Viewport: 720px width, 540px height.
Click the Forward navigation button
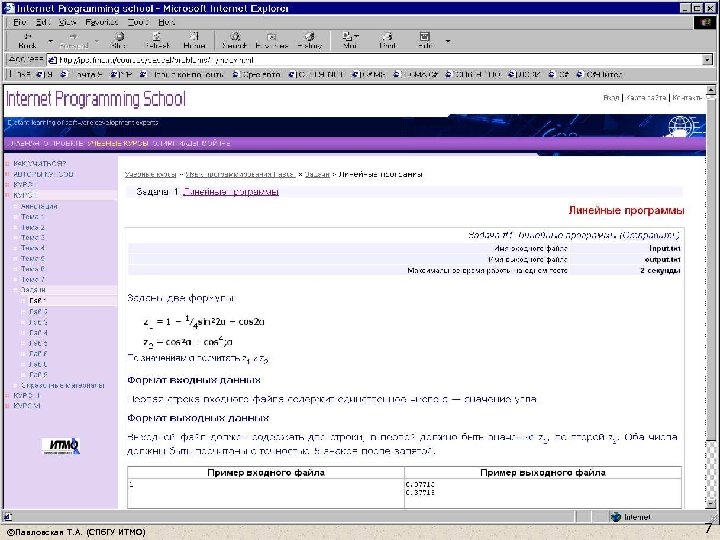[x=73, y=40]
